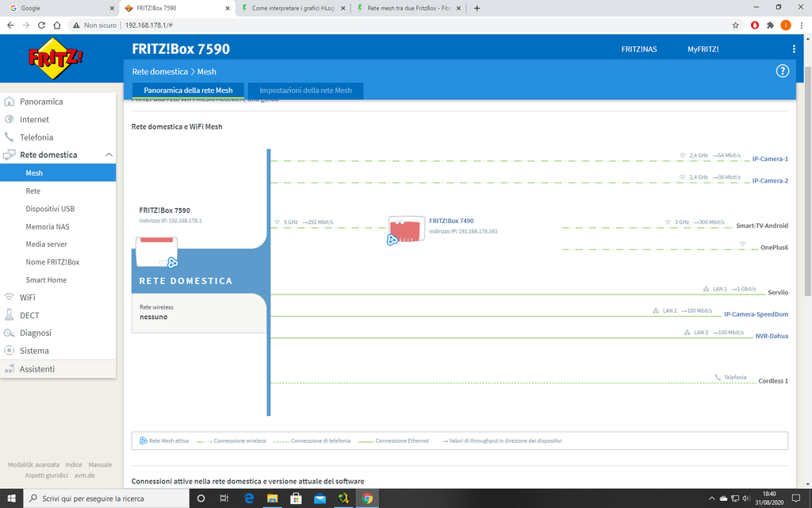Switch to Impostazioni della rete Mesh tab

point(305,90)
